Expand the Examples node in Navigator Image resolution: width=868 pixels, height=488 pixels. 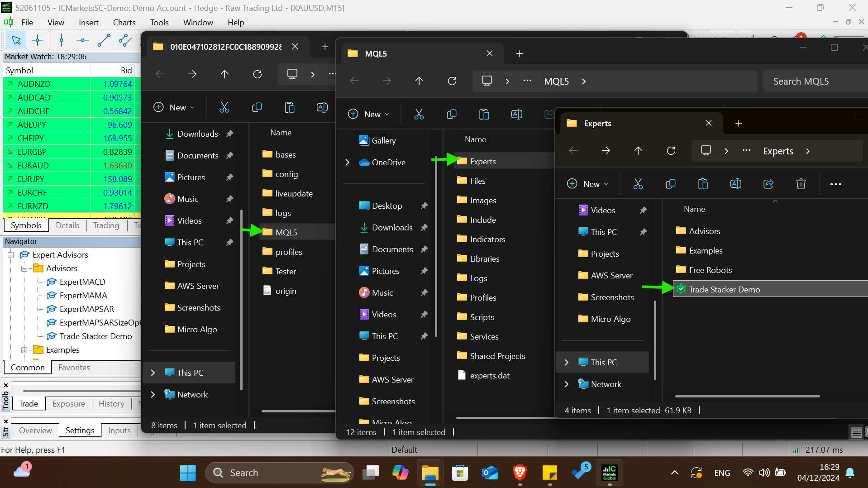click(24, 350)
